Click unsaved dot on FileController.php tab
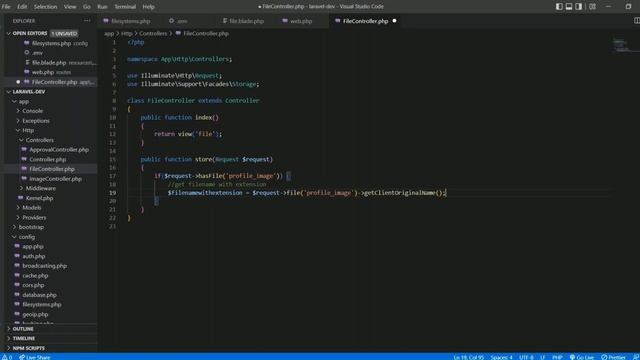Image resolution: width=640 pixels, height=360 pixels. point(394,21)
